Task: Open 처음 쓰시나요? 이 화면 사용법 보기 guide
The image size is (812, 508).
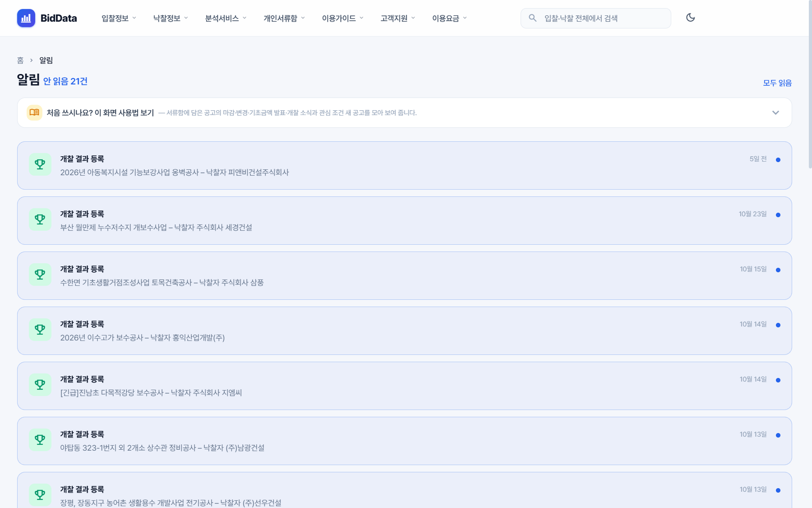Action: coord(405,112)
